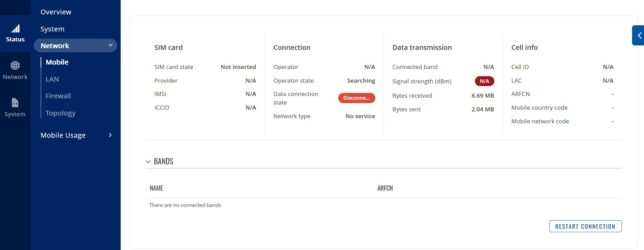The height and width of the screenshot is (250, 644).
Task: Open the Firewall status page
Action: [x=58, y=96]
